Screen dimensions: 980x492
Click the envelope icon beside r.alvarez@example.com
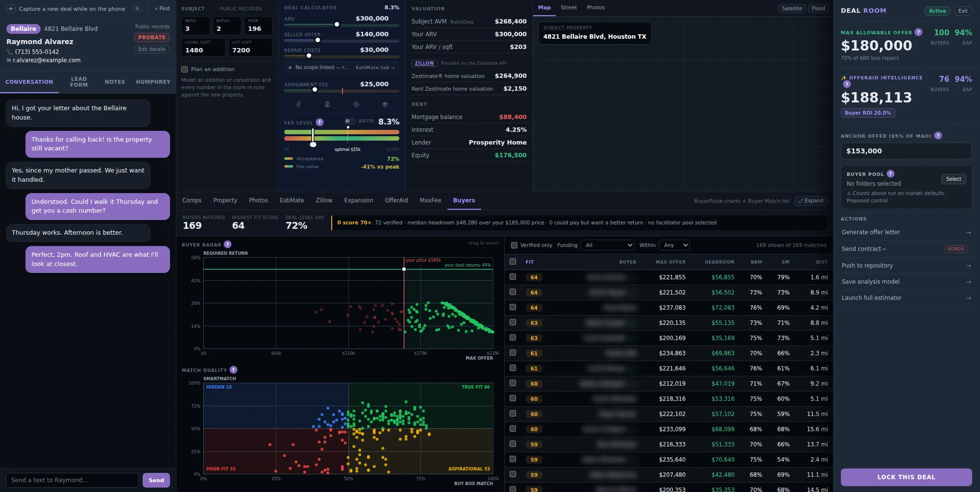click(x=9, y=60)
